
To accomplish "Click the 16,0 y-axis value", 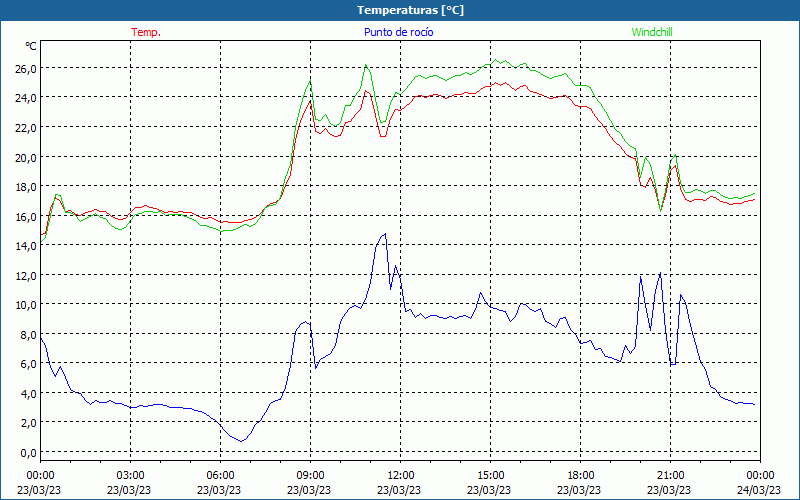I will tap(26, 216).
